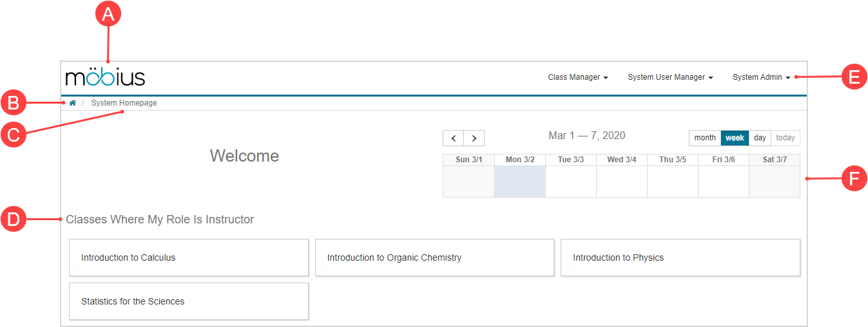Open Statistics for the Sciences class
Viewport: 868px width, 327px height.
pyautogui.click(x=189, y=301)
